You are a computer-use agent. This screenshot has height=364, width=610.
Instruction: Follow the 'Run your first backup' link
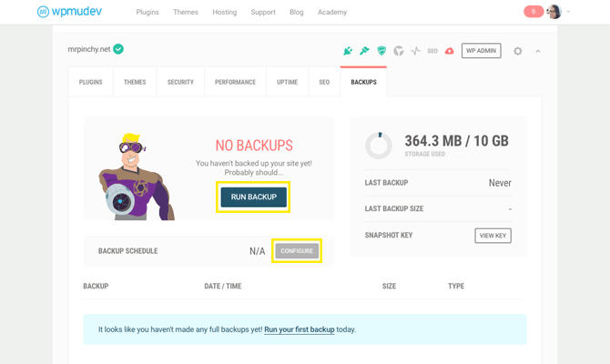coord(300,329)
